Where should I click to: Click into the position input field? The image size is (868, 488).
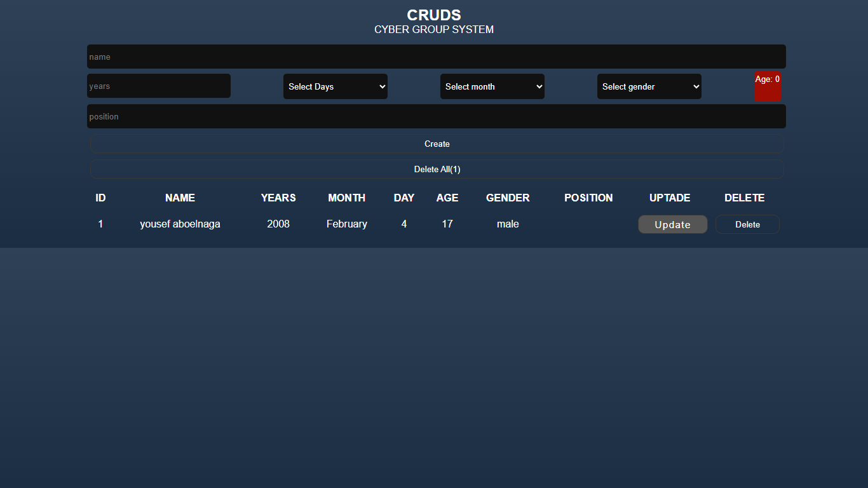click(x=436, y=116)
